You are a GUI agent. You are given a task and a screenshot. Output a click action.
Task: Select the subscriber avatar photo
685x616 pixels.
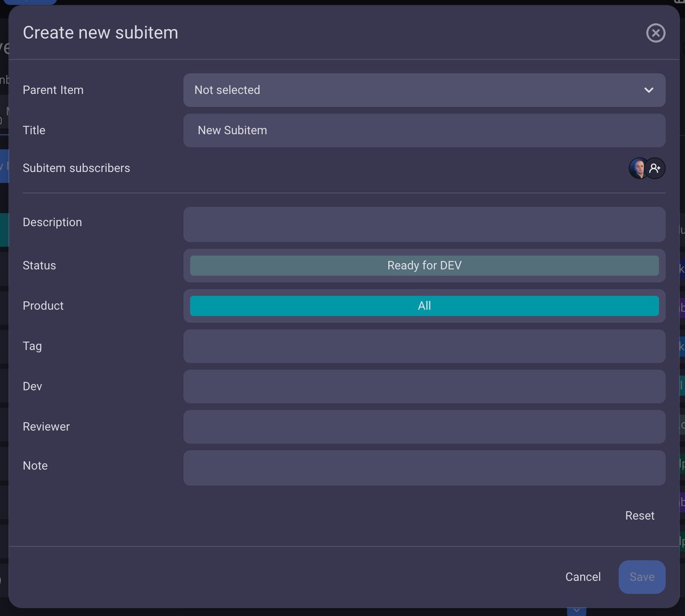638,168
